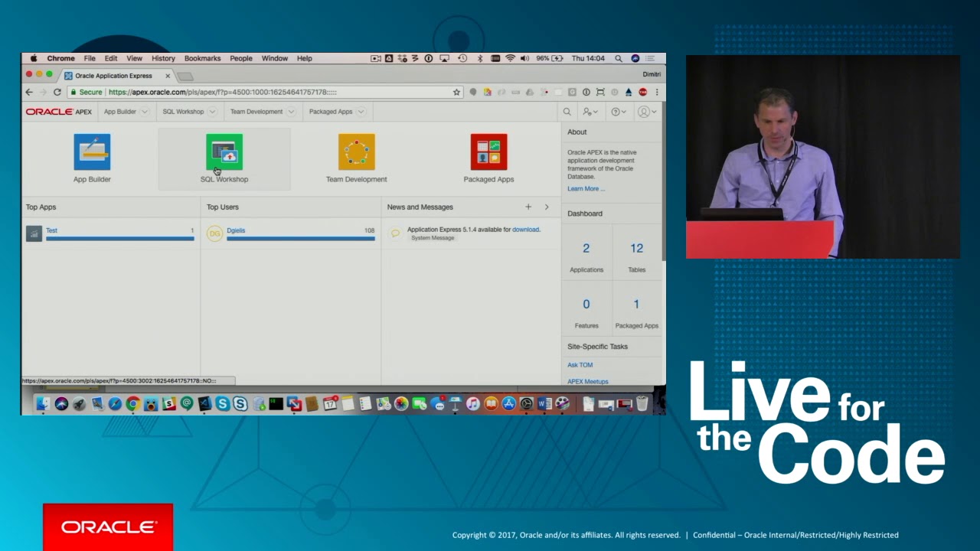Click the APEX search magnifier icon
This screenshot has width=980, height=551.
(567, 112)
